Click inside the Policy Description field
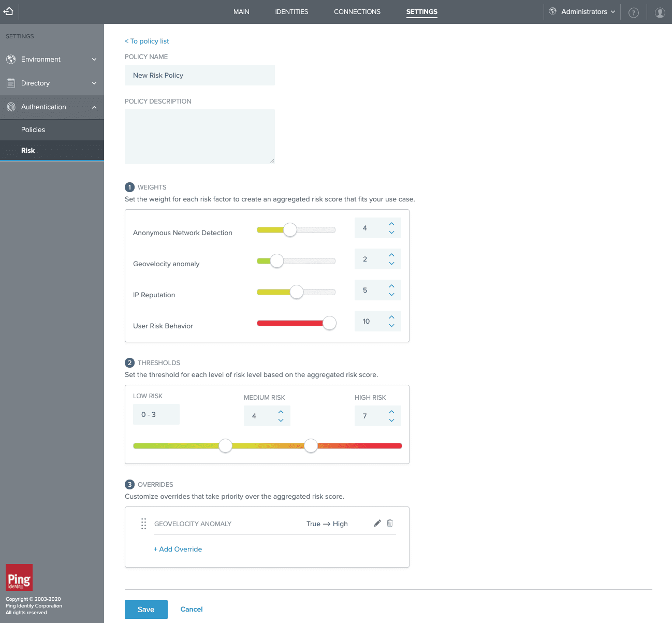Screen dimensions: 672x623 tap(200, 136)
